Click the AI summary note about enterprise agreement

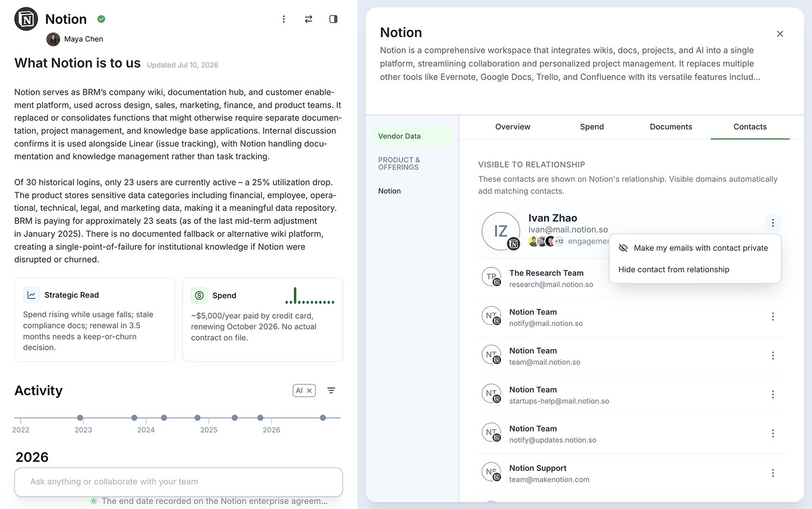[215, 501]
